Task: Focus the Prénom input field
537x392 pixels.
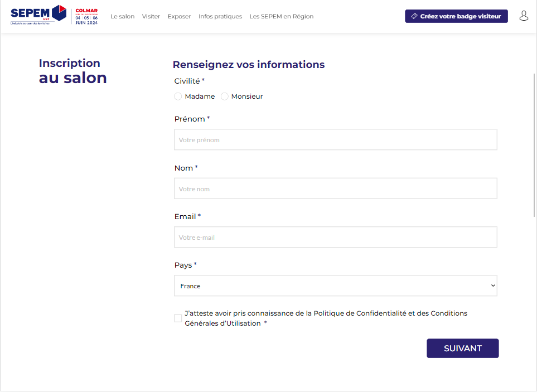Action: pos(336,140)
